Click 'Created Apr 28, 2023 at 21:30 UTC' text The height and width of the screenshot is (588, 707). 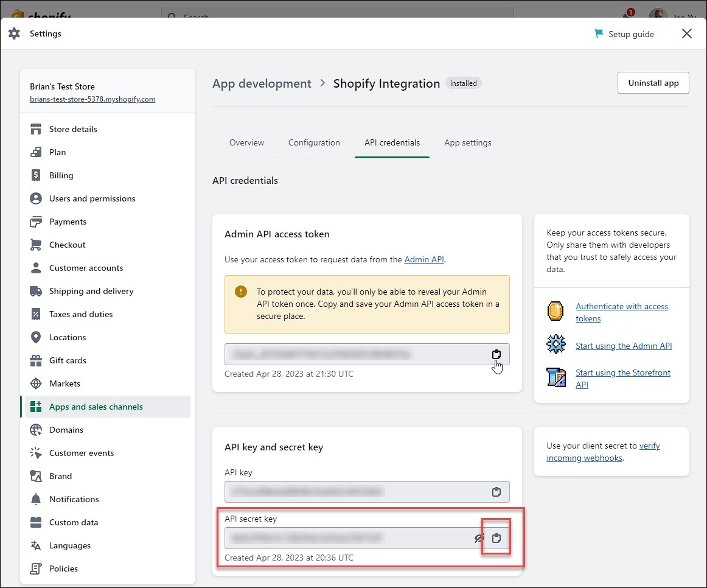289,374
